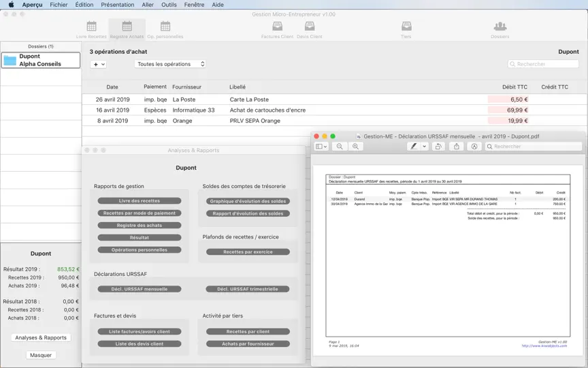Click the Fournisseur column header
Viewport: 588px width, 368px height.
(x=186, y=87)
